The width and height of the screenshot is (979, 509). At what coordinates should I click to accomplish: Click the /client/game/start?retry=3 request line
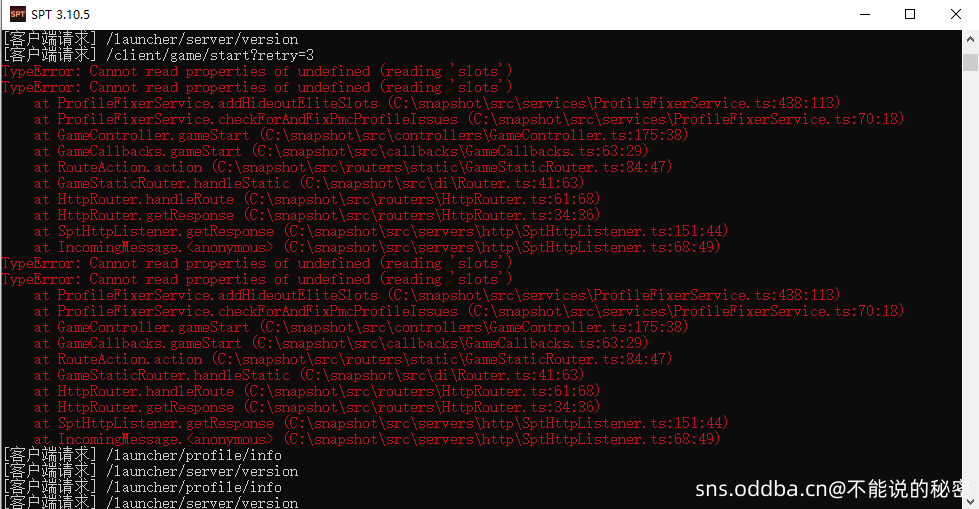tap(158, 55)
